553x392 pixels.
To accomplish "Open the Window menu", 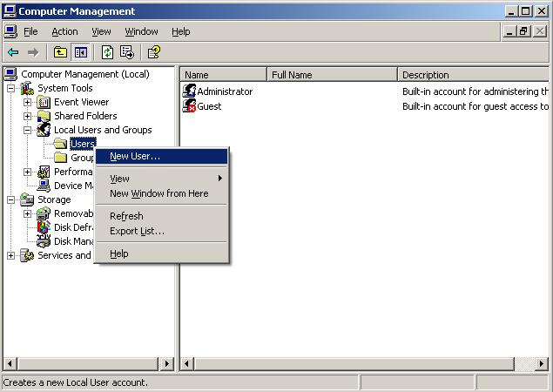I will coord(141,31).
